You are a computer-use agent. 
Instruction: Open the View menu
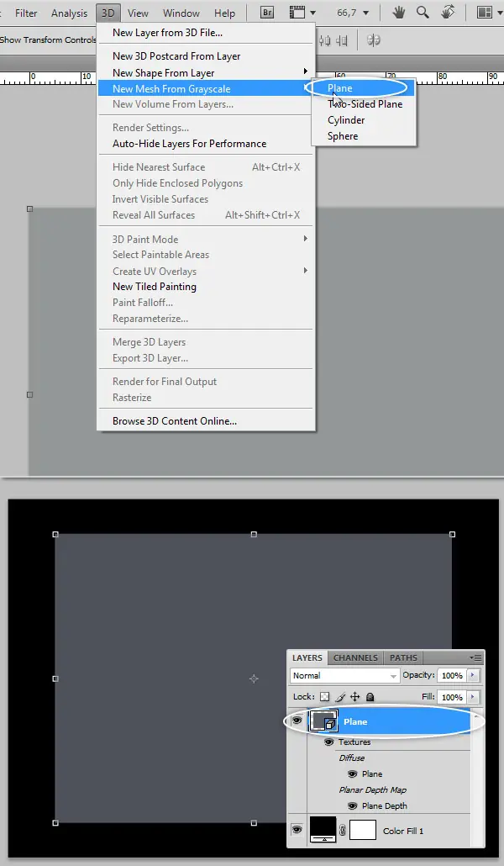(138, 13)
